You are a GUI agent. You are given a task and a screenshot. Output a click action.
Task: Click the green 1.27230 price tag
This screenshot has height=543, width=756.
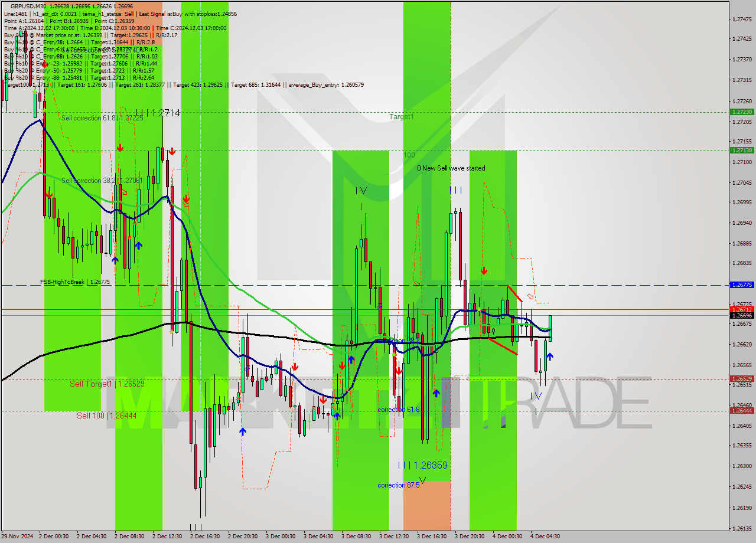[741, 112]
